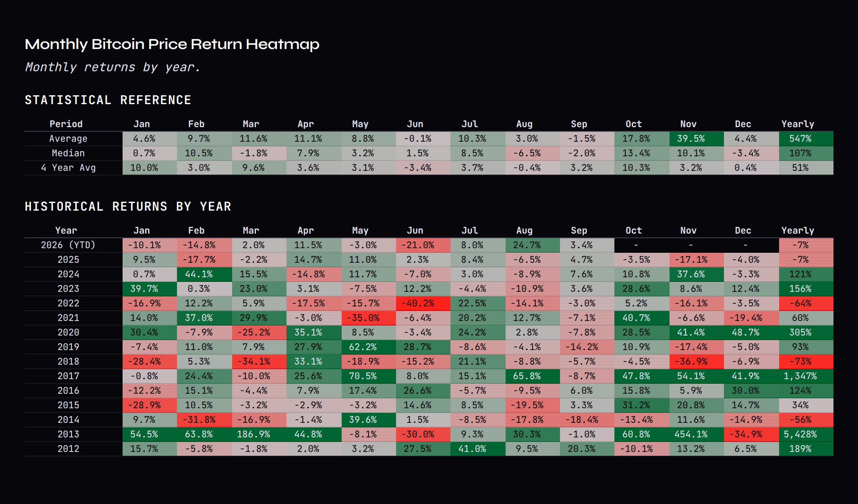
Task: Select the 2026 (YTD) row label
Action: tap(68, 245)
